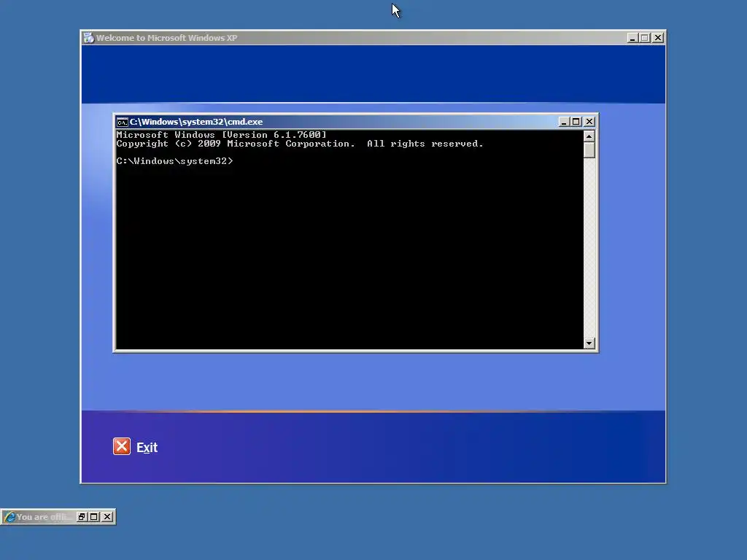Click the Internet Explorer icon in minimized window

9,517
